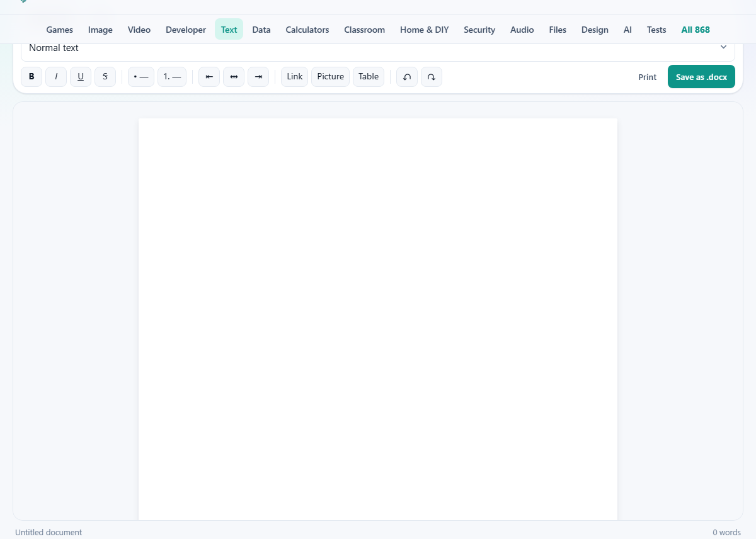The width and height of the screenshot is (756, 539).
Task: Open the Tests category
Action: (656, 30)
